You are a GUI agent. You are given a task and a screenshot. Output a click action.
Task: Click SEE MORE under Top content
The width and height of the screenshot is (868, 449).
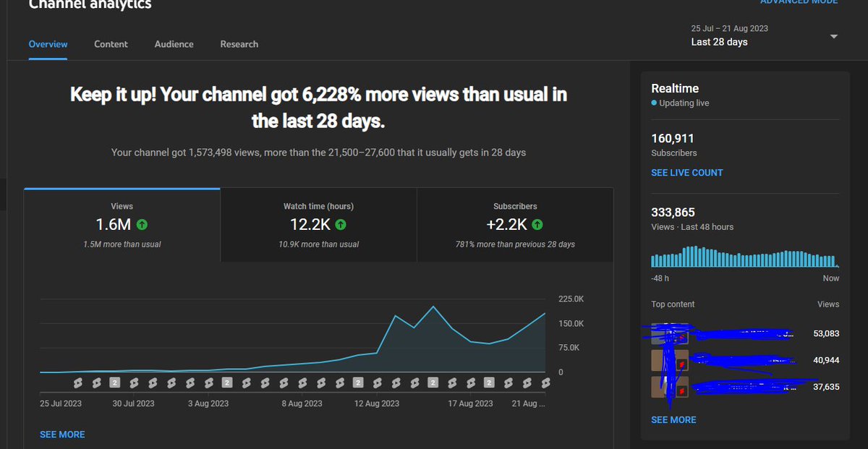tap(673, 420)
